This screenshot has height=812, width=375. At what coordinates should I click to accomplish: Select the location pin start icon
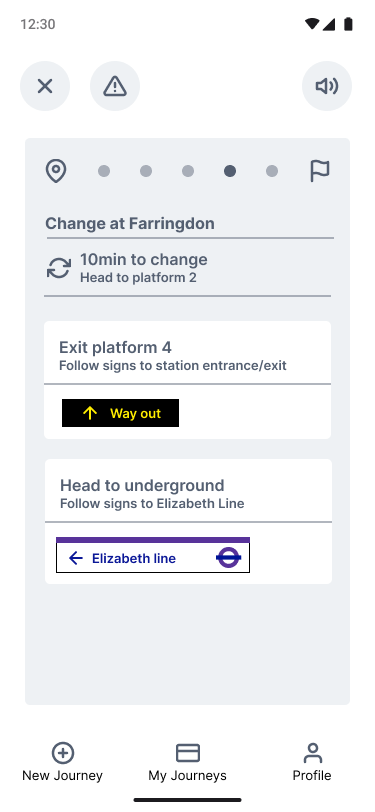(x=56, y=171)
